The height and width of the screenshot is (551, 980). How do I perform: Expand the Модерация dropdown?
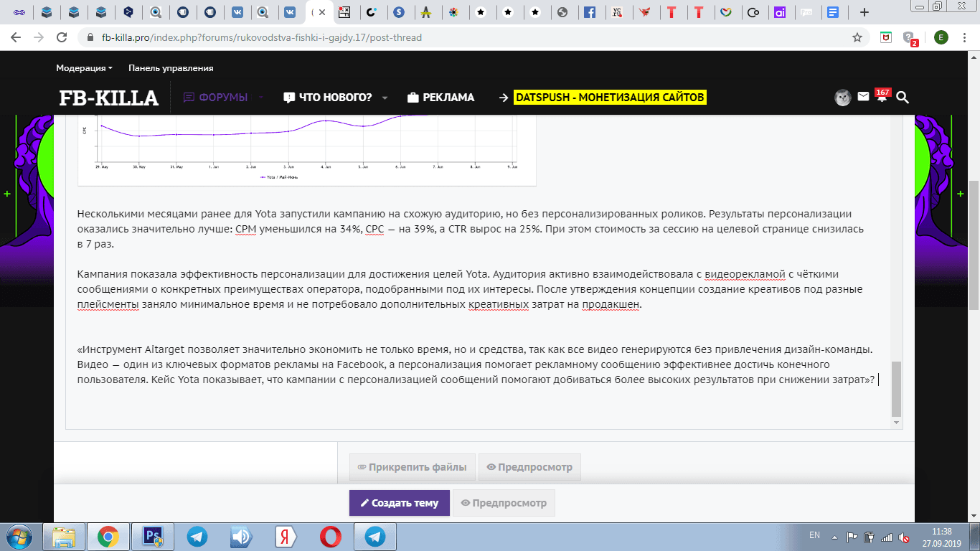pyautogui.click(x=84, y=68)
